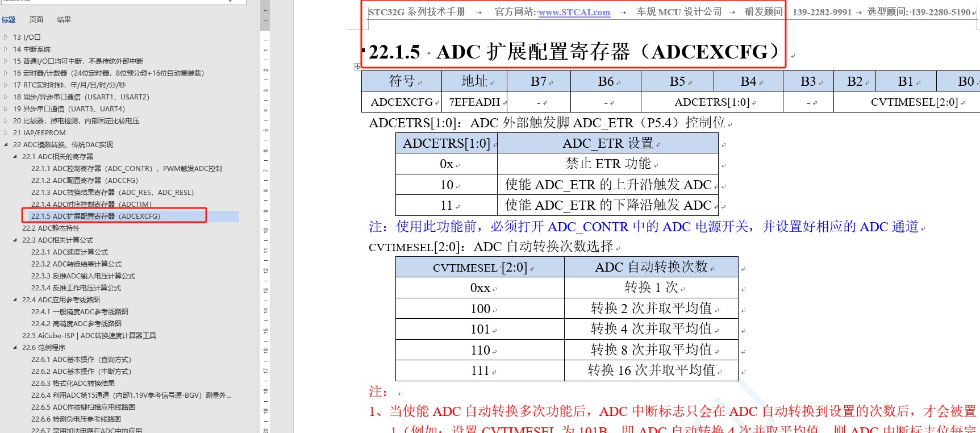Go to 22.6.5 ADC作按键扫描应用线路图
The height and width of the screenshot is (433, 980).
pos(83,407)
